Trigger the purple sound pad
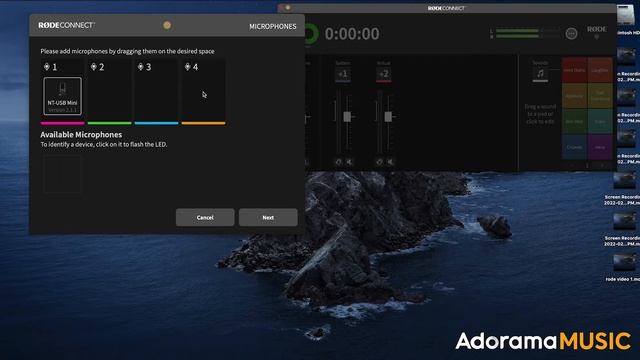Screen dimensions: 640x360 pos(600,147)
